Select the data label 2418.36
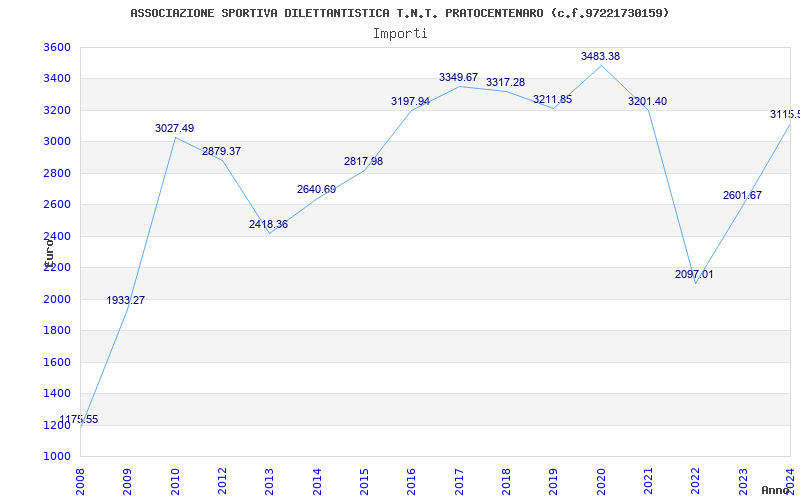Screen dimensions: 800x500 (x=268, y=224)
